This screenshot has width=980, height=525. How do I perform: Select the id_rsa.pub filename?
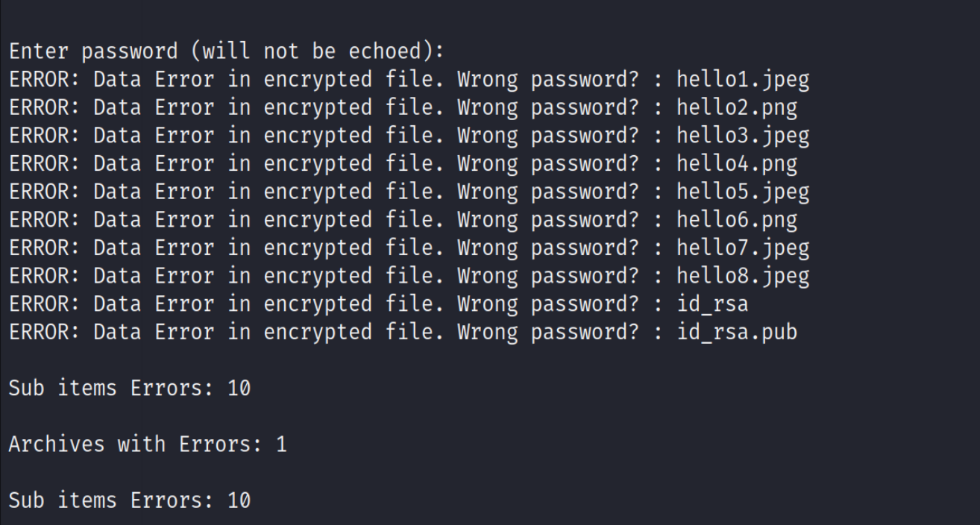coord(736,333)
